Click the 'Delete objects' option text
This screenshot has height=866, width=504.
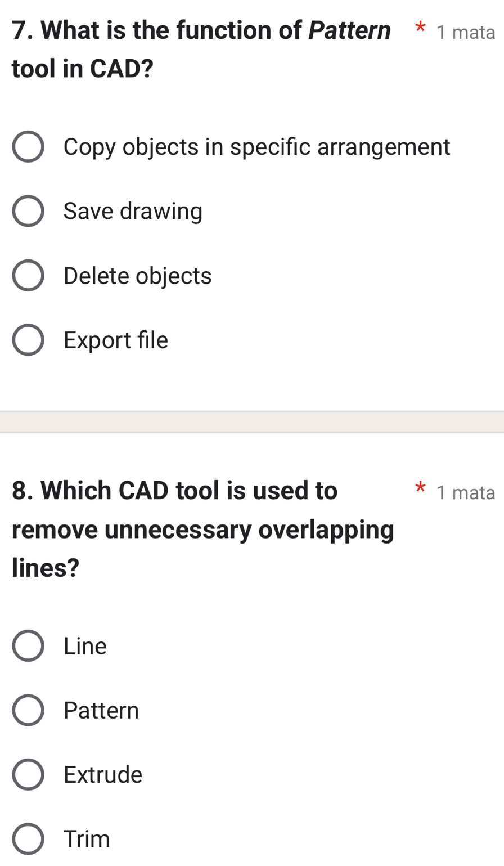tap(137, 276)
